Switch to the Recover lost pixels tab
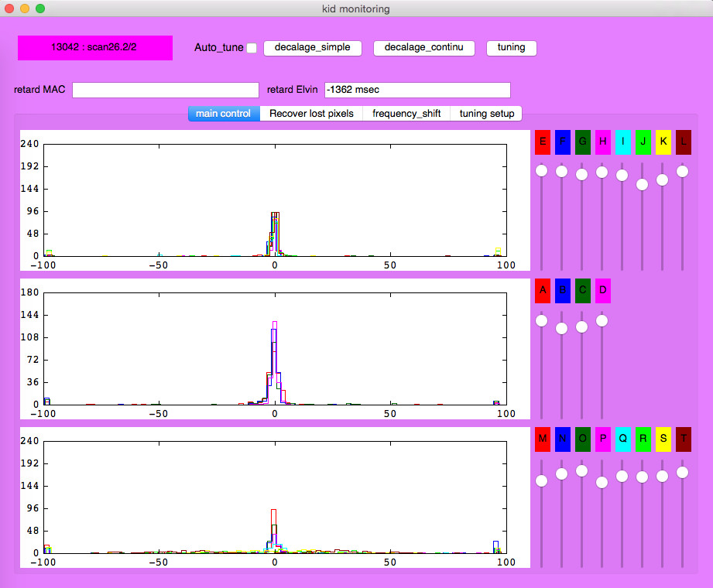Viewport: 713px width, 588px height. coord(311,114)
